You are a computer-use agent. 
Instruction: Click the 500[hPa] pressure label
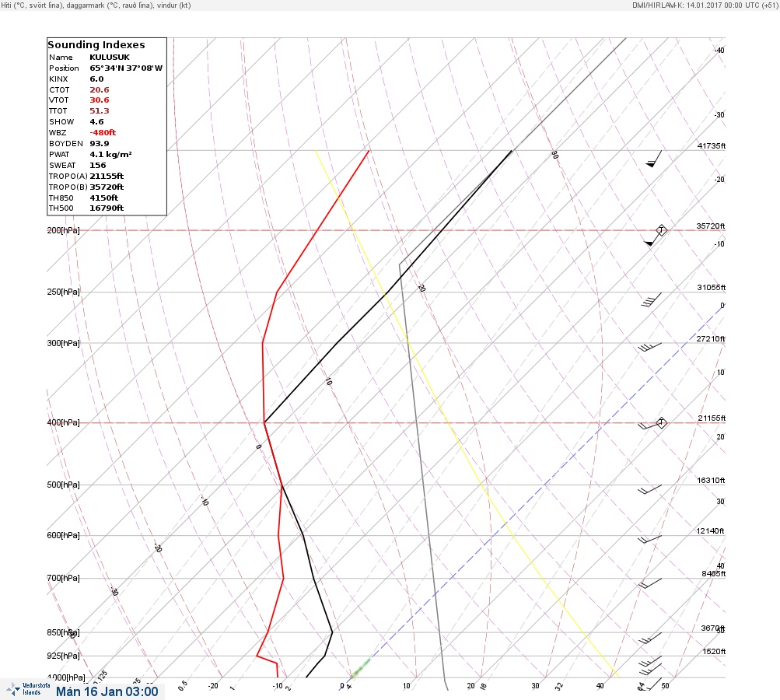(x=63, y=485)
